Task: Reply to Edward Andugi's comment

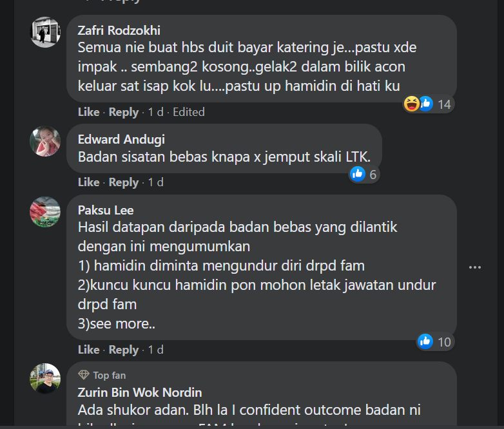Action: pyautogui.click(x=124, y=182)
